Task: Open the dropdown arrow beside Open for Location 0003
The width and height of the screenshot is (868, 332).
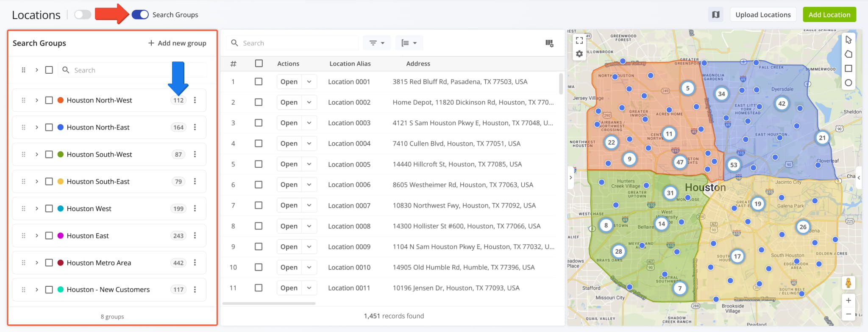Action: (x=309, y=123)
